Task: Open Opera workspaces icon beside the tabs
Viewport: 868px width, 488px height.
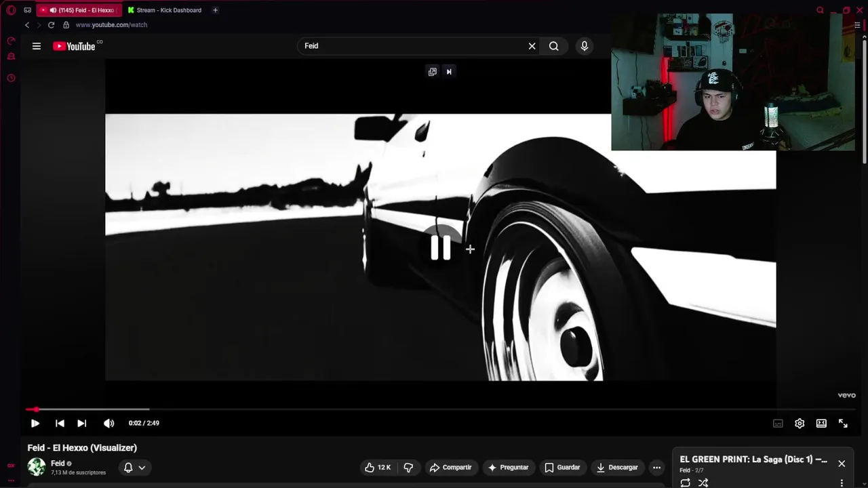Action: (x=27, y=10)
